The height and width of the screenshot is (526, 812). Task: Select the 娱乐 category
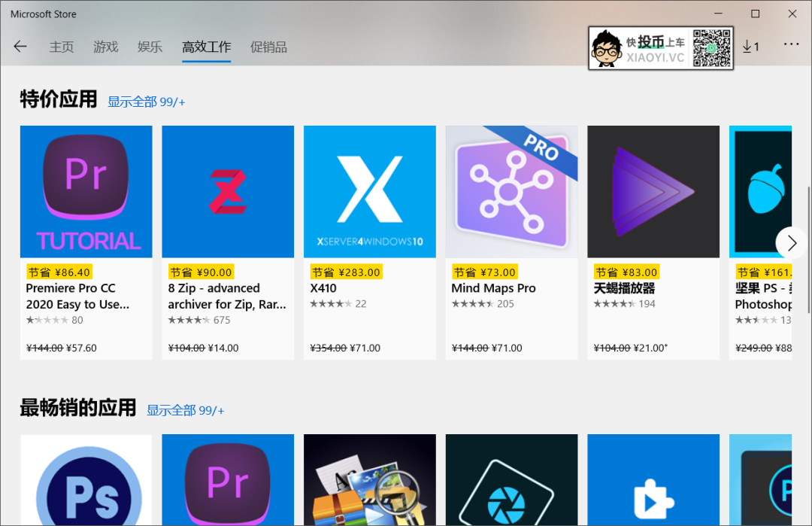150,46
